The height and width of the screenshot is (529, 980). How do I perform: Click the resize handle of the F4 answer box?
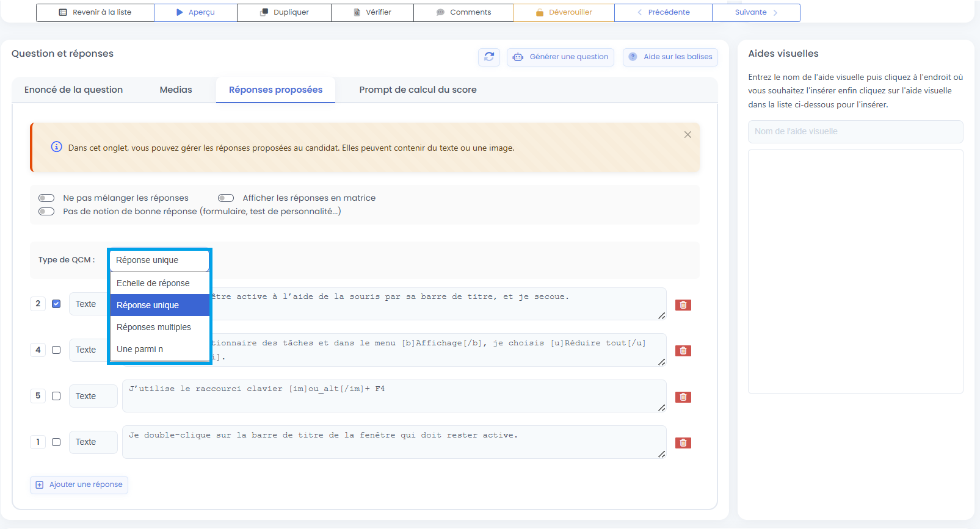pos(662,408)
